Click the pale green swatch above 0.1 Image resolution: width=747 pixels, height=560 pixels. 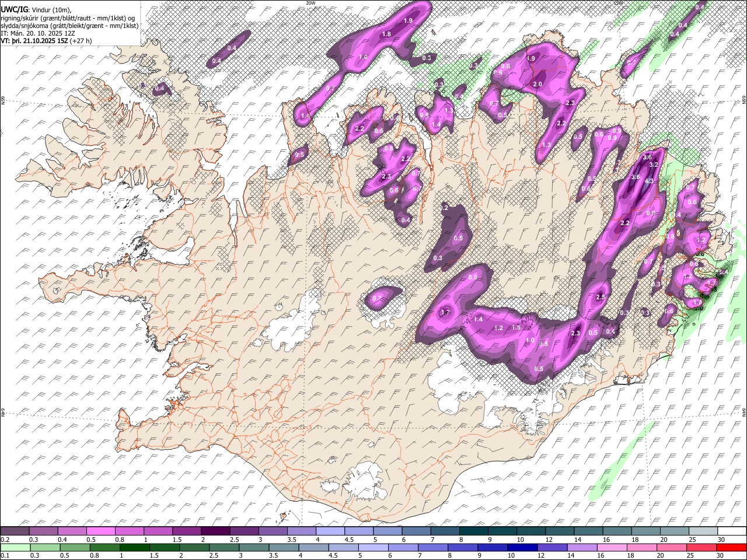pos(14,547)
